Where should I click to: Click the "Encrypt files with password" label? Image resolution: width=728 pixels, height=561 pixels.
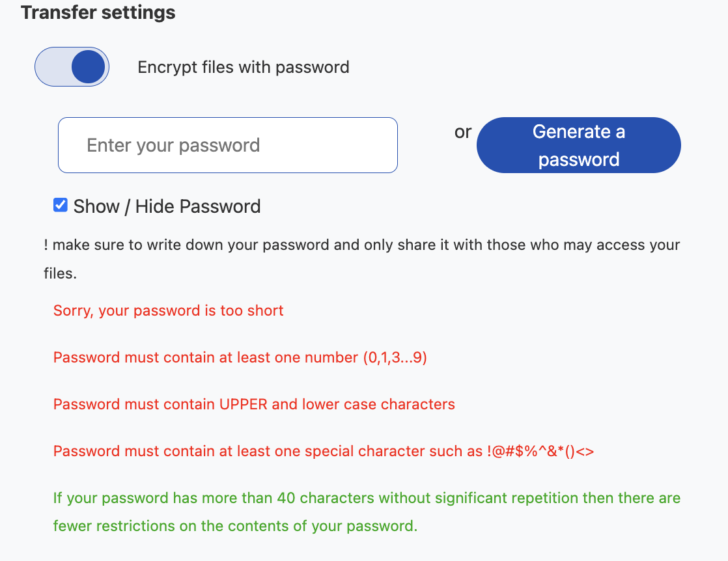pos(244,67)
